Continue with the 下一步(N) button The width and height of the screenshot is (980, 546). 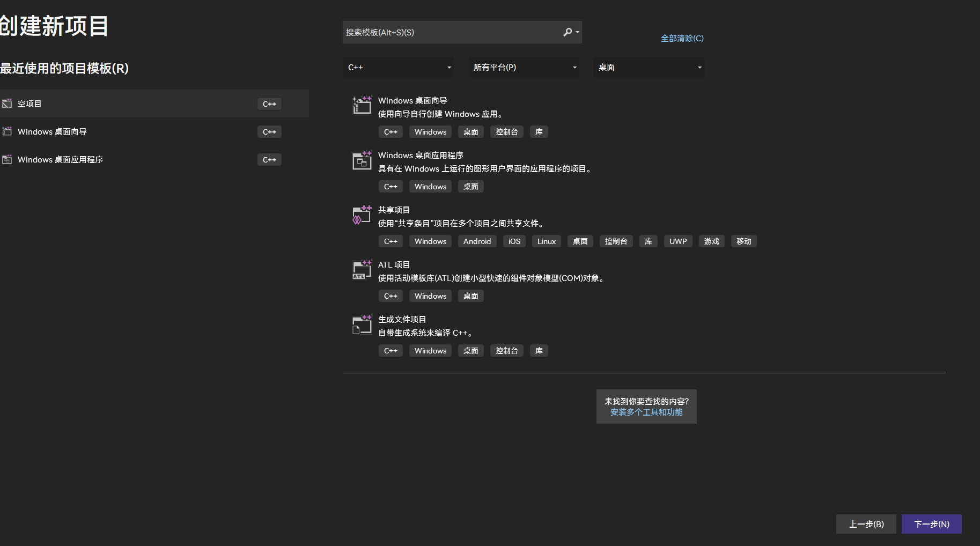pos(932,524)
